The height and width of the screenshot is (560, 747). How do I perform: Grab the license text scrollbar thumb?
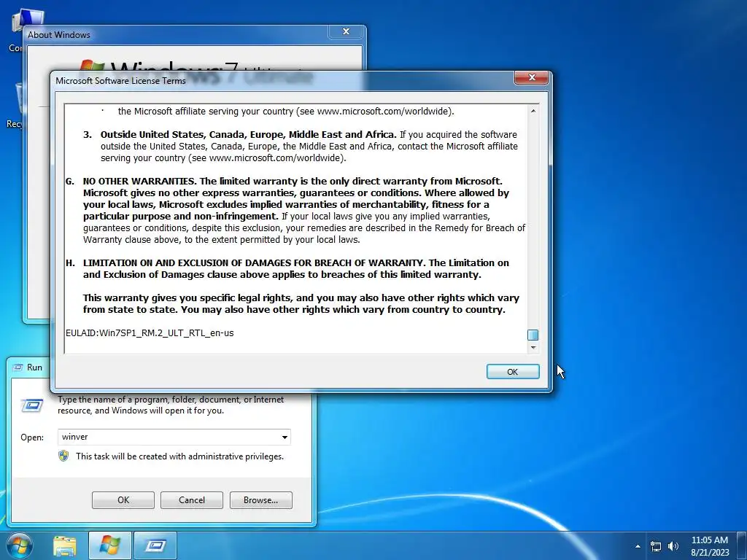pyautogui.click(x=533, y=335)
